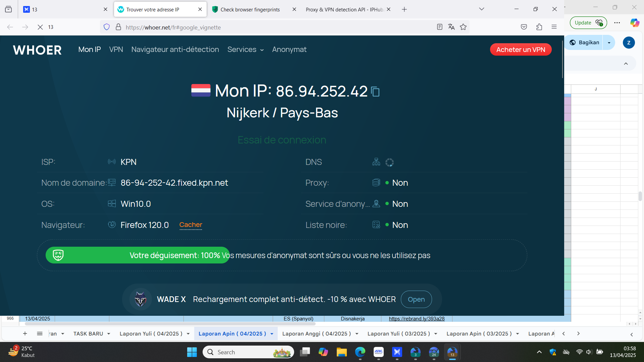The height and width of the screenshot is (362, 644).
Task: Click the Acheter un VPN button
Action: (521, 50)
